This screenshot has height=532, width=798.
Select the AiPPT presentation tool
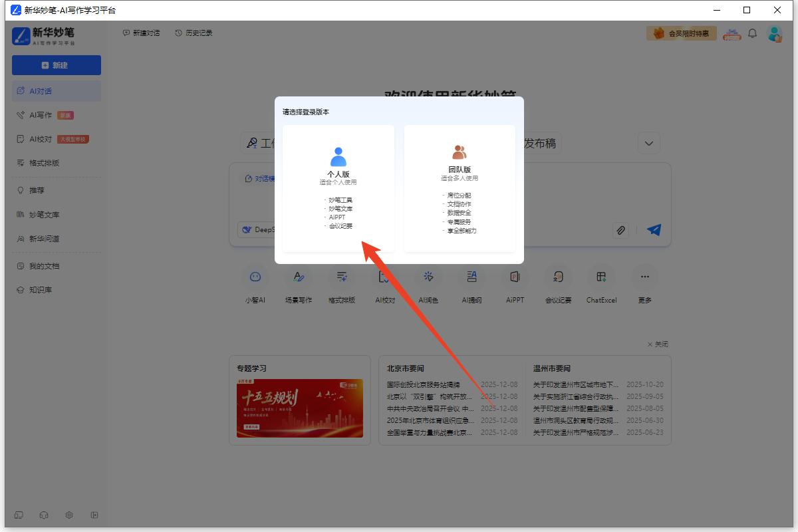(x=515, y=284)
